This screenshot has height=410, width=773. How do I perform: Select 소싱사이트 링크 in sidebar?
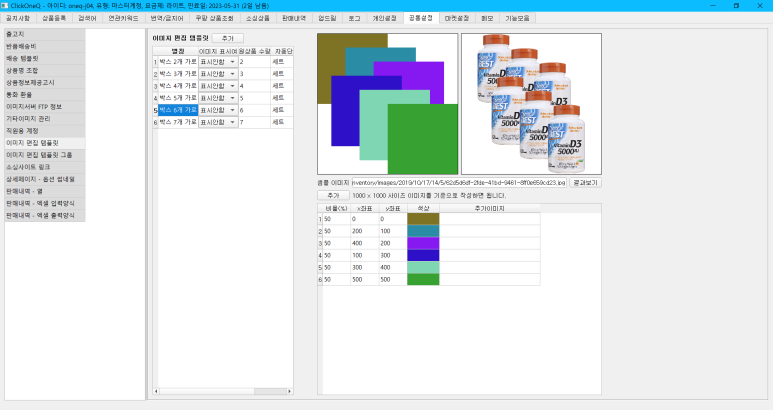tap(45, 167)
